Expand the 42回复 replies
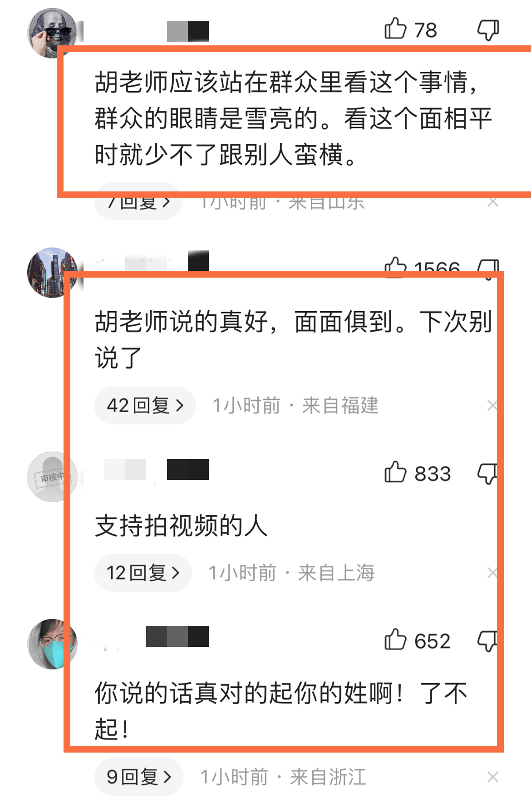This screenshot has width=531, height=812. tap(145, 405)
